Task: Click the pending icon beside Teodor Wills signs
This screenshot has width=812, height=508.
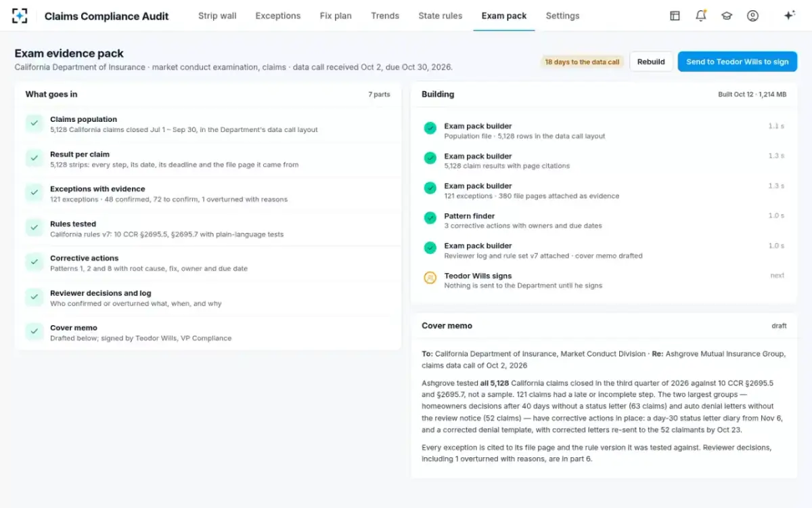Action: pos(430,278)
